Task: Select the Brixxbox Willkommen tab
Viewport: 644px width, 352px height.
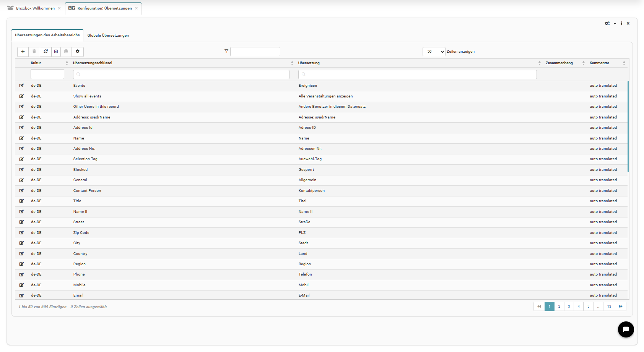Action: (x=35, y=8)
